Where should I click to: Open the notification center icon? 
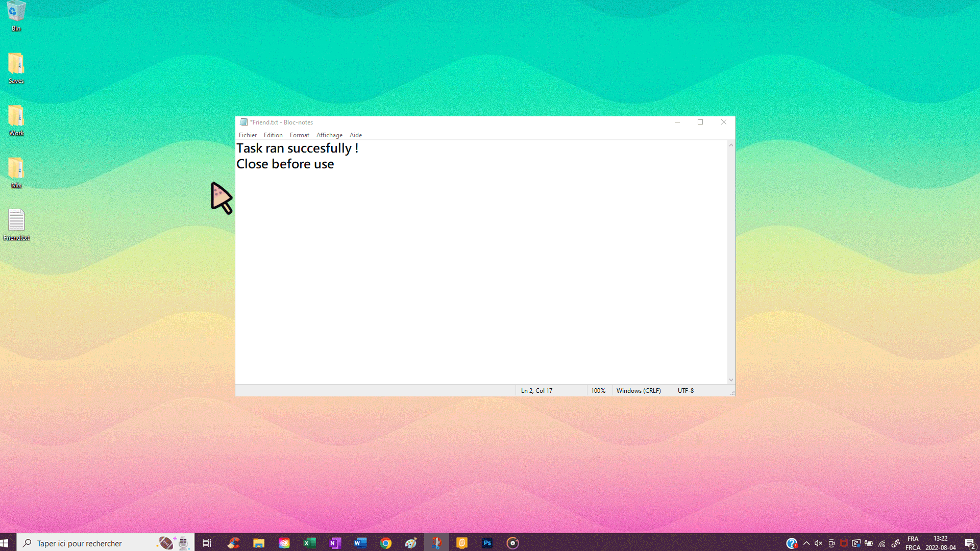tap(969, 543)
